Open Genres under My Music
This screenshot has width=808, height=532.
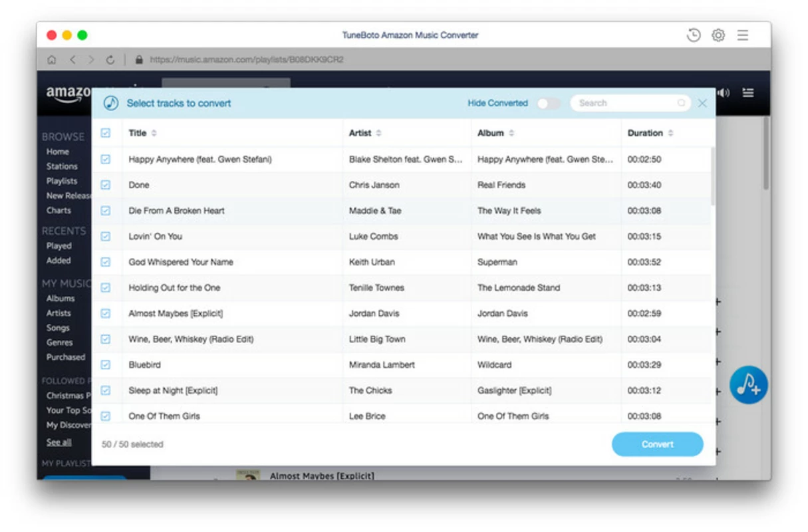[60, 342]
